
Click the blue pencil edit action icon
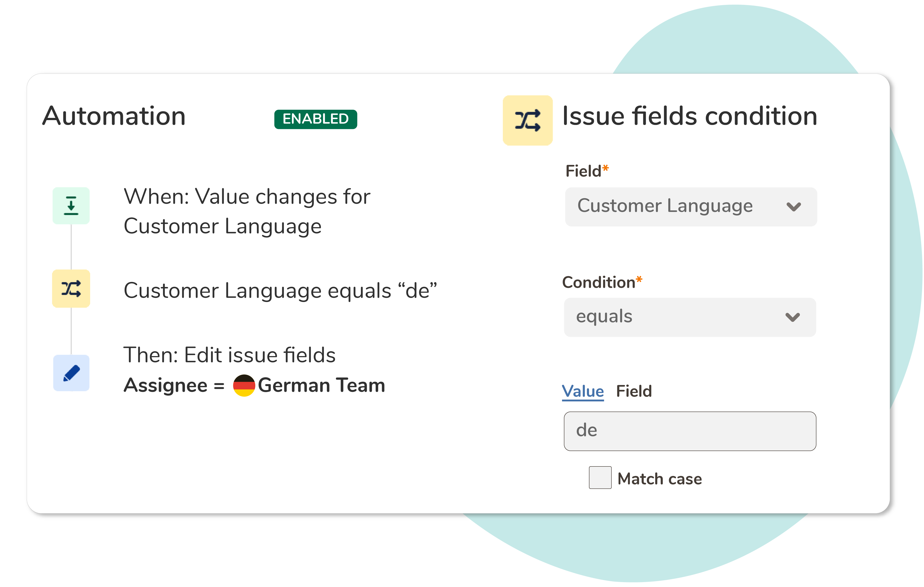point(71,373)
